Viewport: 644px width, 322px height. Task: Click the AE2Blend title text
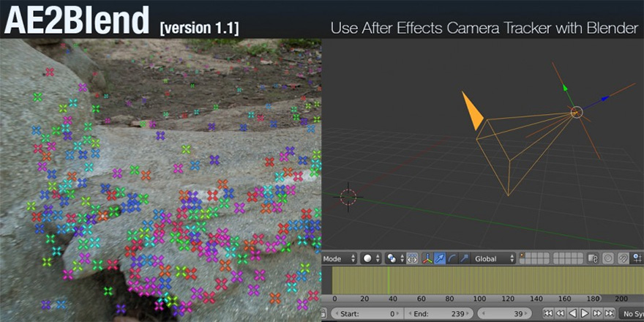tap(78, 19)
